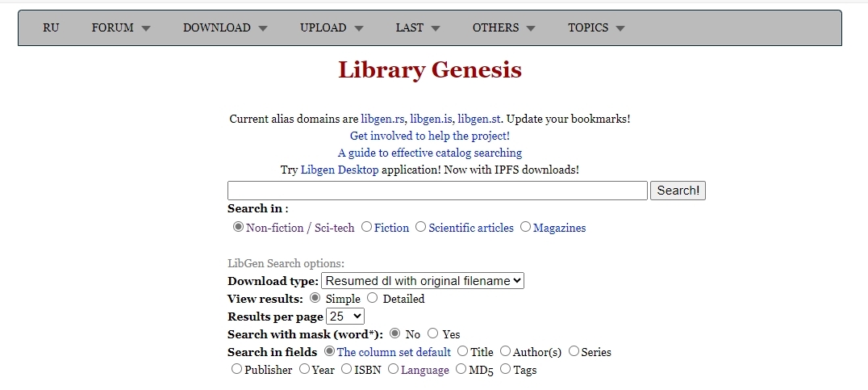Switch site language via RU menu item

pyautogui.click(x=51, y=27)
